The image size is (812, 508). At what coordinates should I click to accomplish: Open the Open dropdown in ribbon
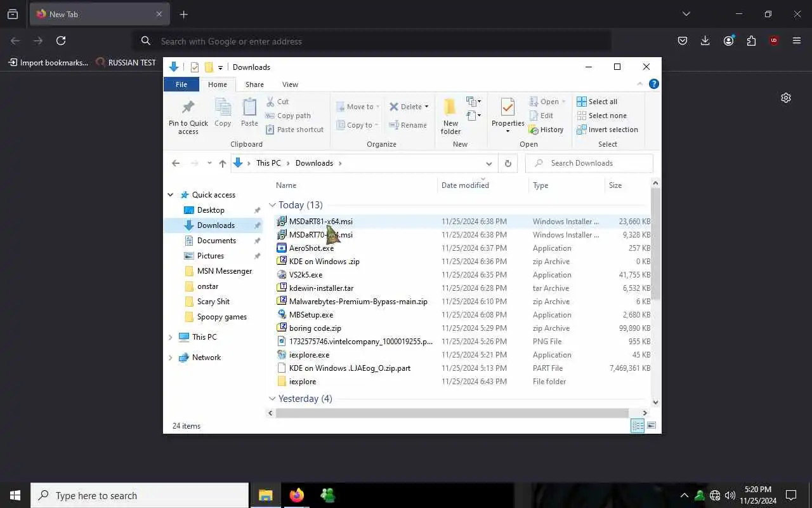[x=563, y=102]
